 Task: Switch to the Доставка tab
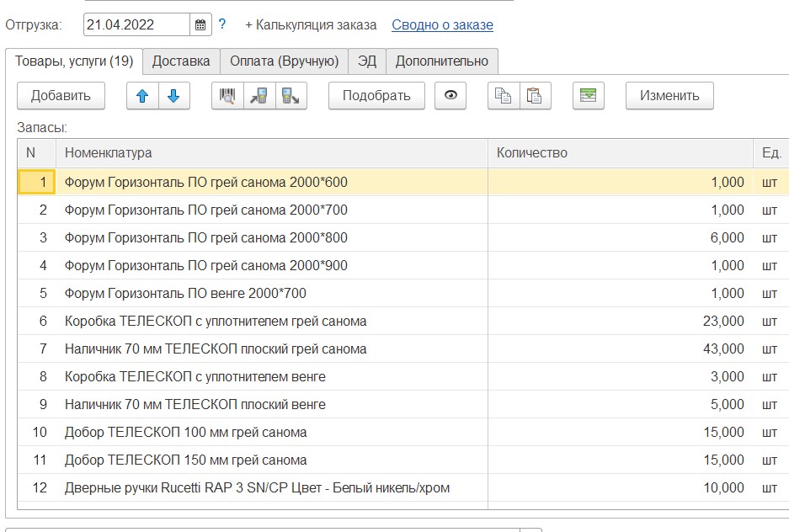click(x=181, y=61)
